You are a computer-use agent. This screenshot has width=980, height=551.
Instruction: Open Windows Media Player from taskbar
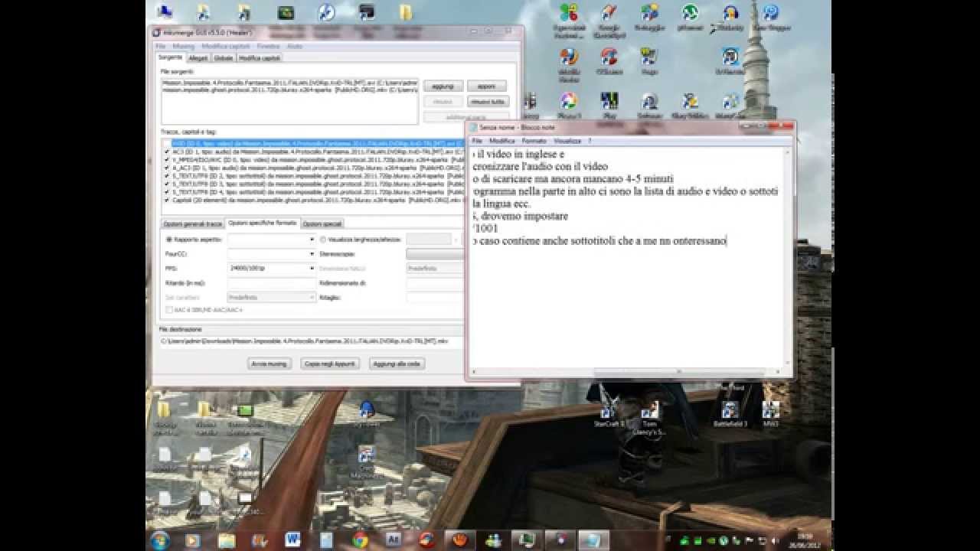(x=192, y=540)
